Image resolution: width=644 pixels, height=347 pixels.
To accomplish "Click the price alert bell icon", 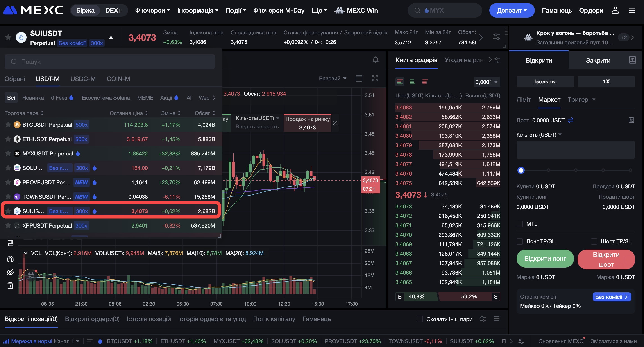I will [x=375, y=60].
